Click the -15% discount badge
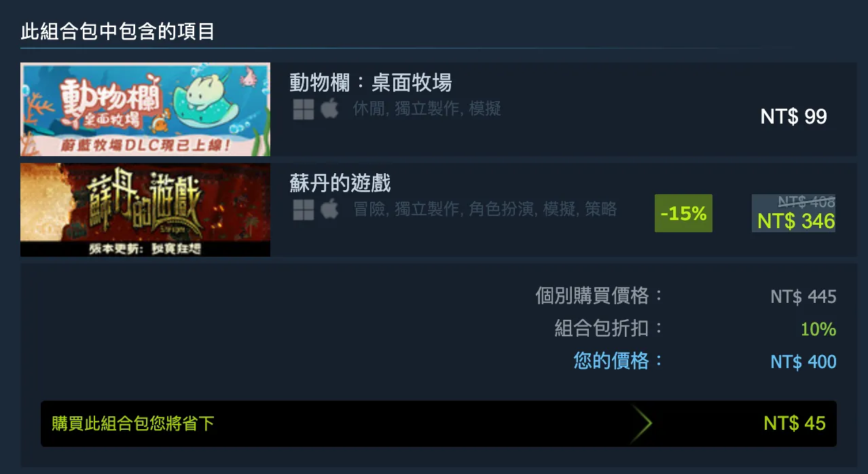 [683, 213]
